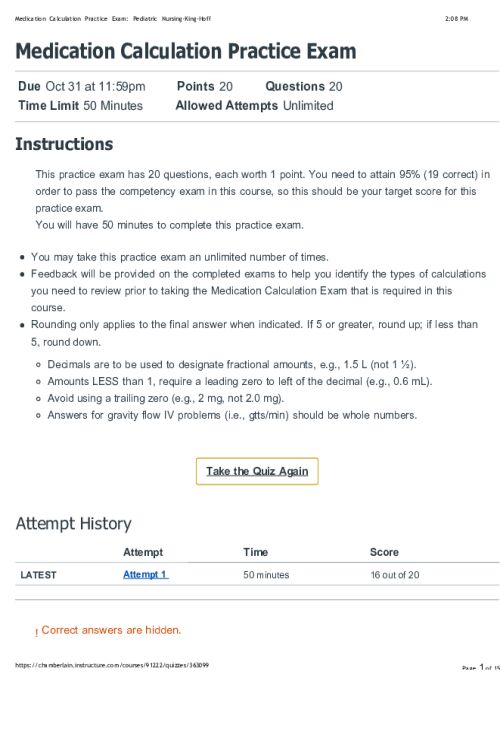The image size is (500, 750).
Task: Click the warning icon beside hidden answers notice
Action: pos(36,632)
